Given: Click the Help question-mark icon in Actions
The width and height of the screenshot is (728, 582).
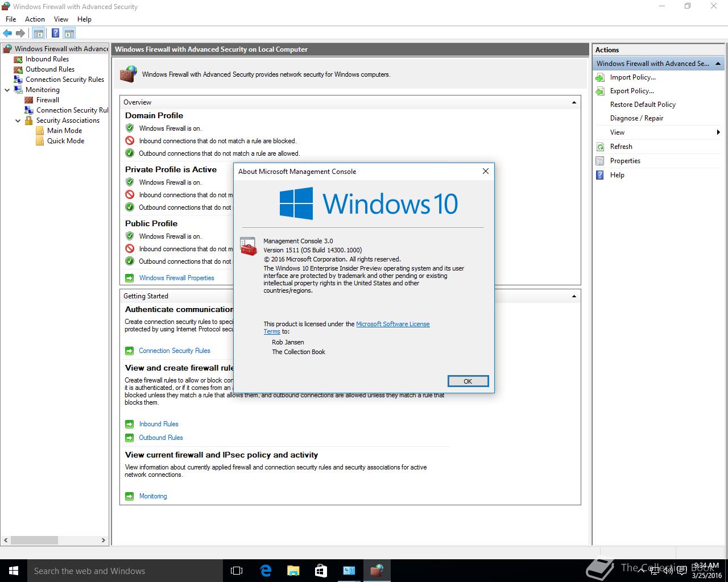Looking at the screenshot, I should (x=600, y=175).
